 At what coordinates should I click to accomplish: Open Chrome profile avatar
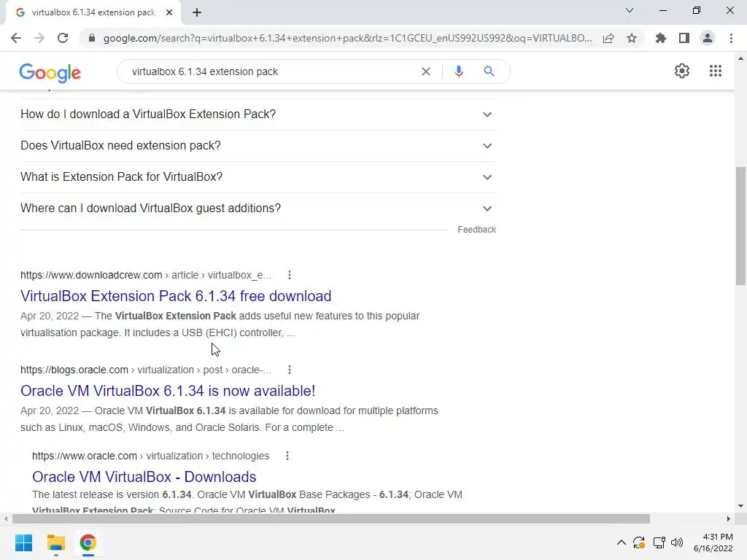[708, 38]
